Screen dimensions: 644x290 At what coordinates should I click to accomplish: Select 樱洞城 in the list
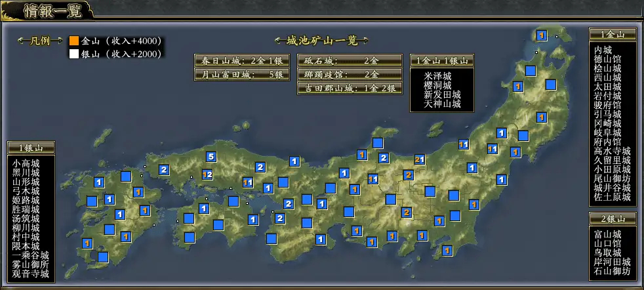[x=437, y=86]
